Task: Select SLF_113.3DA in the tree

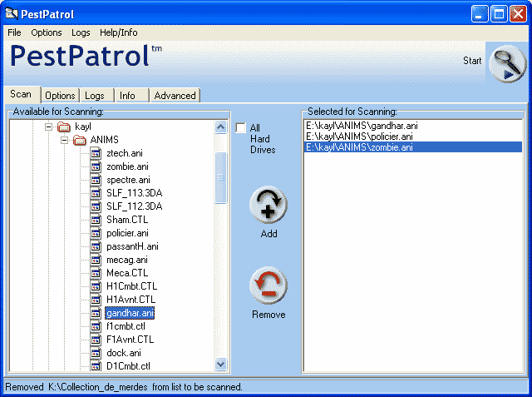Action: point(135,193)
